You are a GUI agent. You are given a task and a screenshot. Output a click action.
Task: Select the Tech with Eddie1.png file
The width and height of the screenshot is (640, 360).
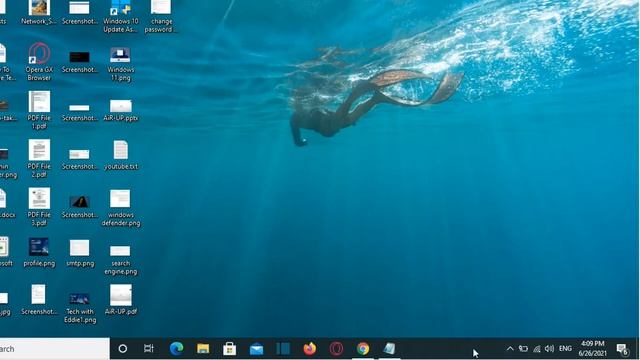click(80, 308)
